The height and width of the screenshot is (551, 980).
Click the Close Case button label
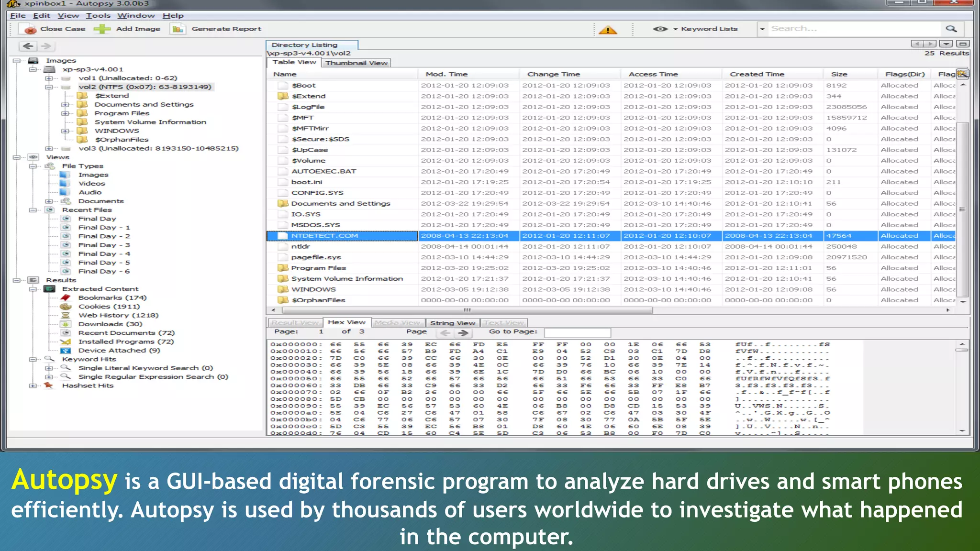[63, 29]
